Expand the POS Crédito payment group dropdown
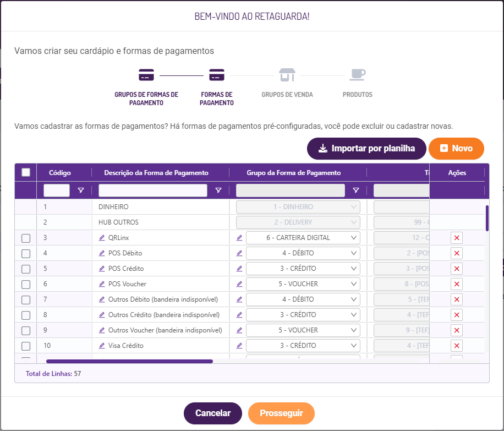The image size is (504, 431). (303, 269)
